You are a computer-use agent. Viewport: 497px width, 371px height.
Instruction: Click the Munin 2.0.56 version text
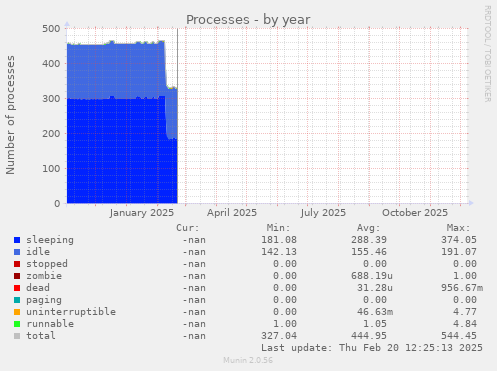pyautogui.click(x=248, y=360)
